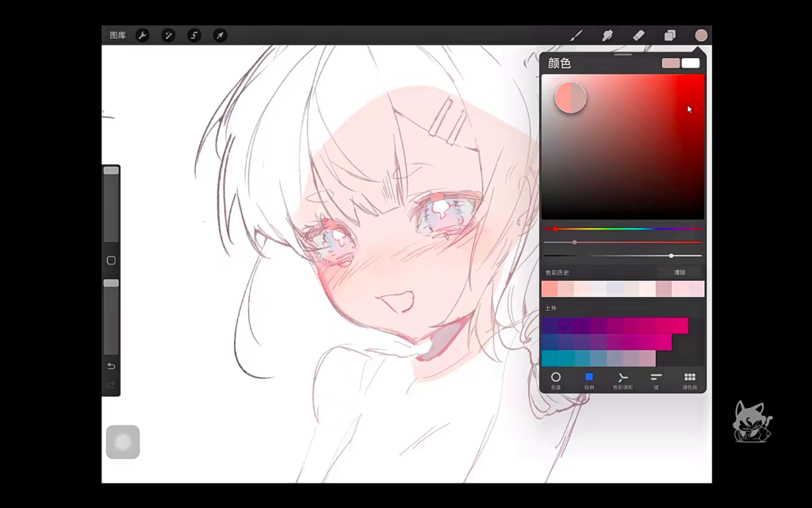Switch to the 经典 classic tab

click(x=589, y=380)
